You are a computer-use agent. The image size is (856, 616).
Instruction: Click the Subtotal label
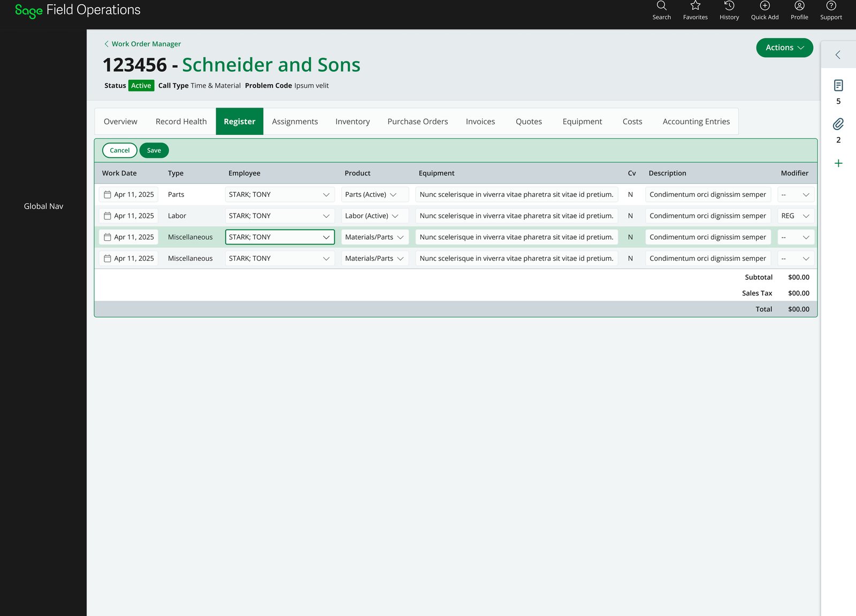pos(759,277)
